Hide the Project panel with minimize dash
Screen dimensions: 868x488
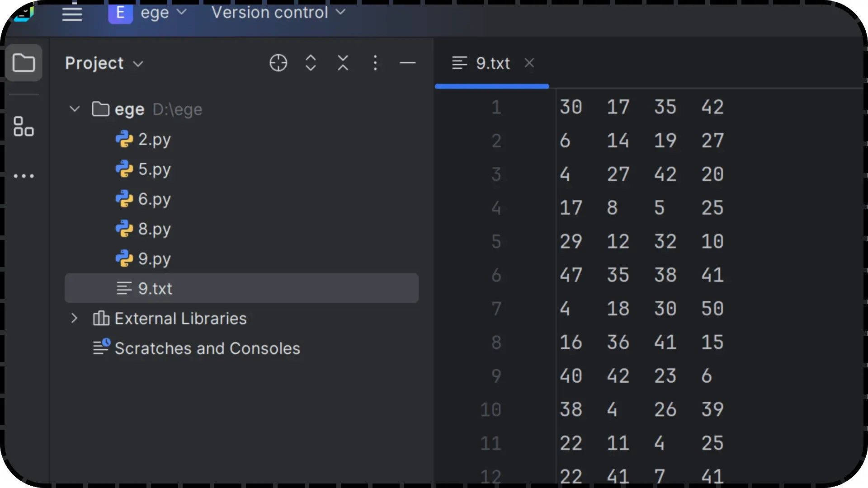click(x=407, y=63)
